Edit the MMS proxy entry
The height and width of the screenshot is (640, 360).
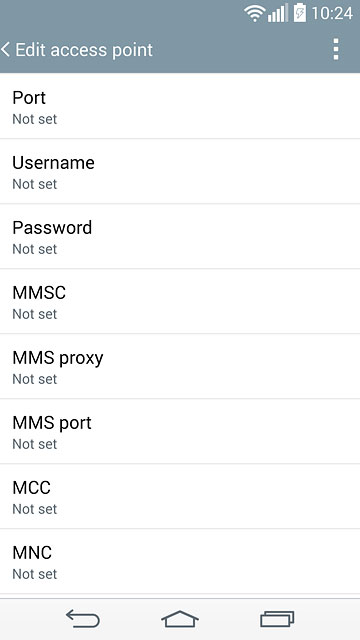180,366
